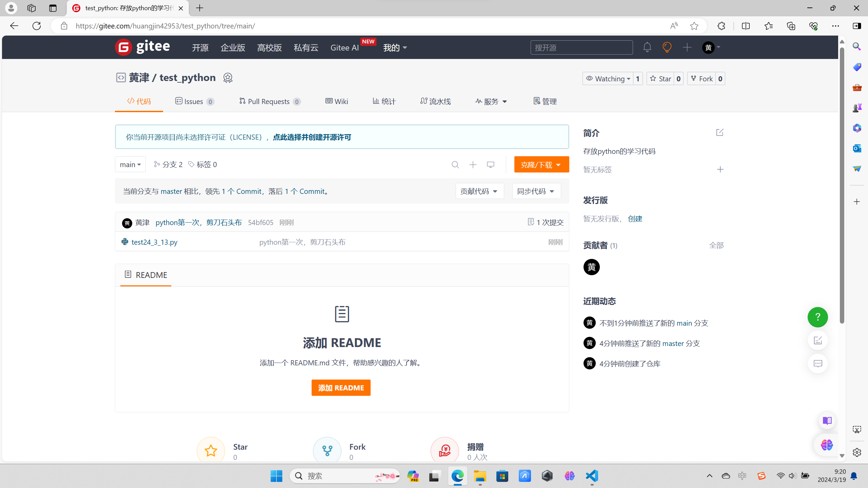Click the green help question mark button
This screenshot has width=868, height=488.
pyautogui.click(x=817, y=317)
